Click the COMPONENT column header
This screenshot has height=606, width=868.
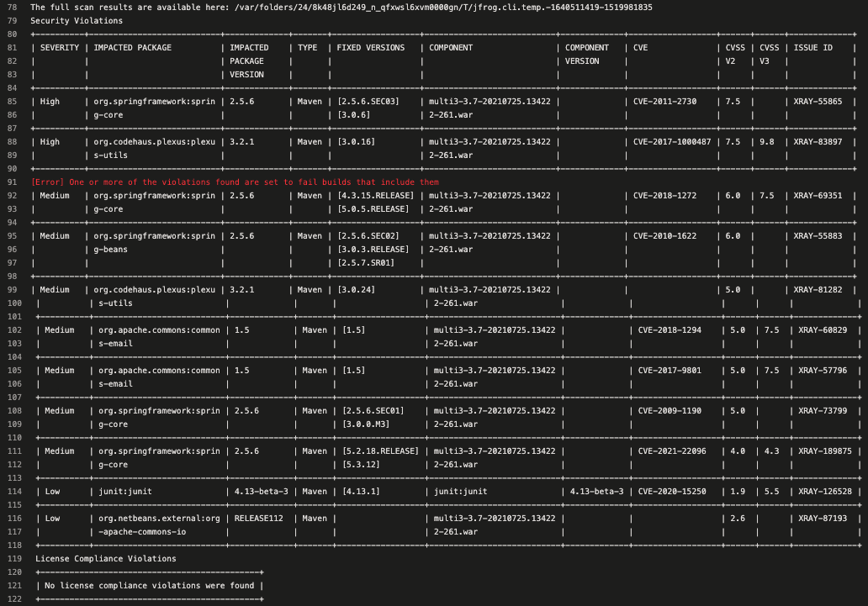(451, 48)
